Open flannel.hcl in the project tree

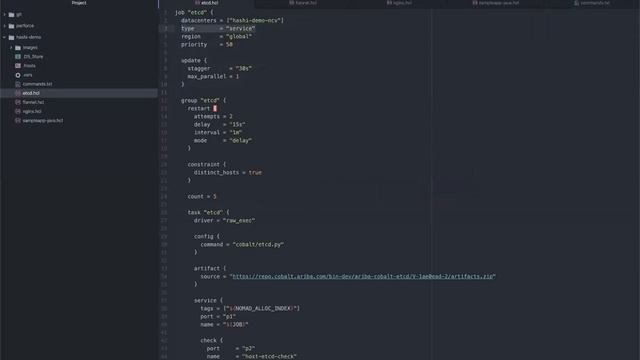pos(33,102)
